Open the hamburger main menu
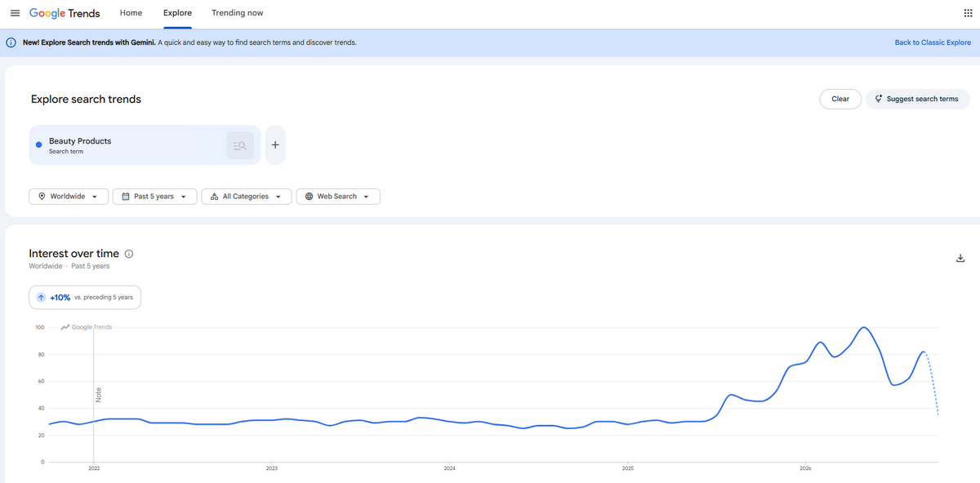This screenshot has width=980, height=483. point(15,13)
